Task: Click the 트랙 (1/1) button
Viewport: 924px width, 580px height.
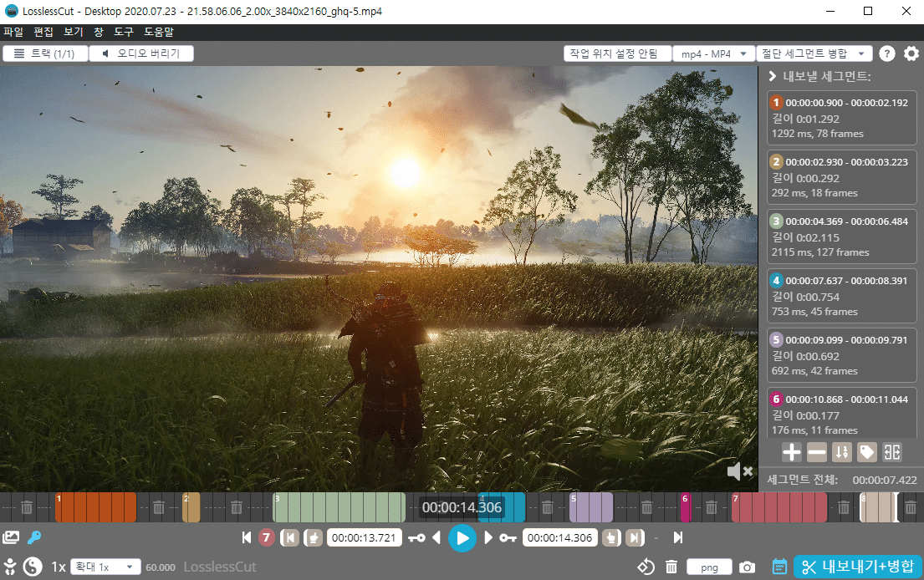Action: click(x=45, y=53)
